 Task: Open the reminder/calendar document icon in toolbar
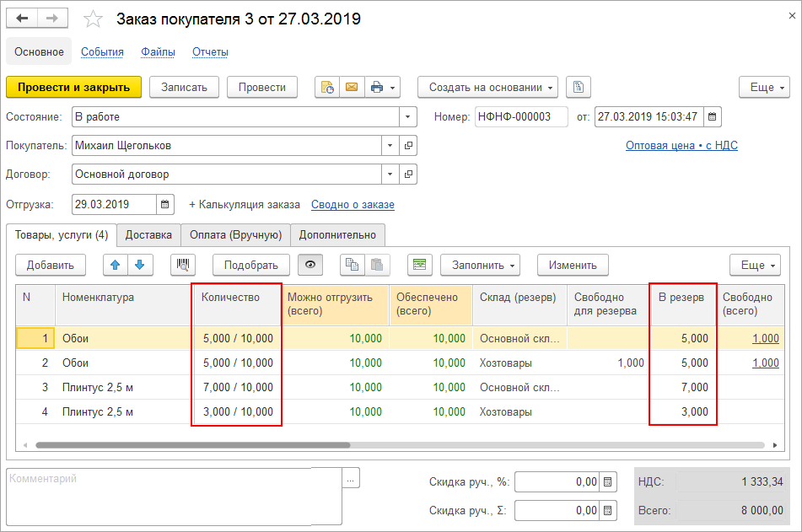[327, 88]
